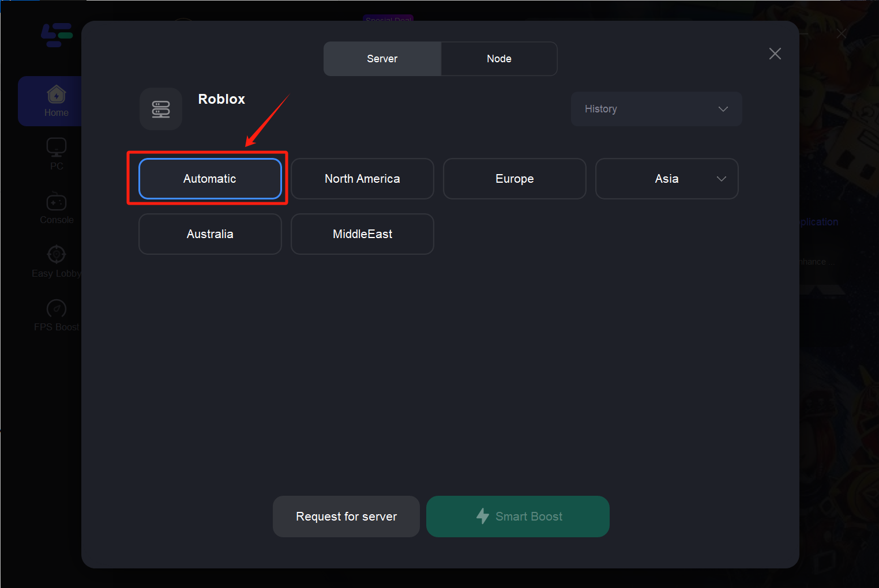Select Easy Lobby in the sidebar
The width and height of the screenshot is (879, 588).
point(56,260)
